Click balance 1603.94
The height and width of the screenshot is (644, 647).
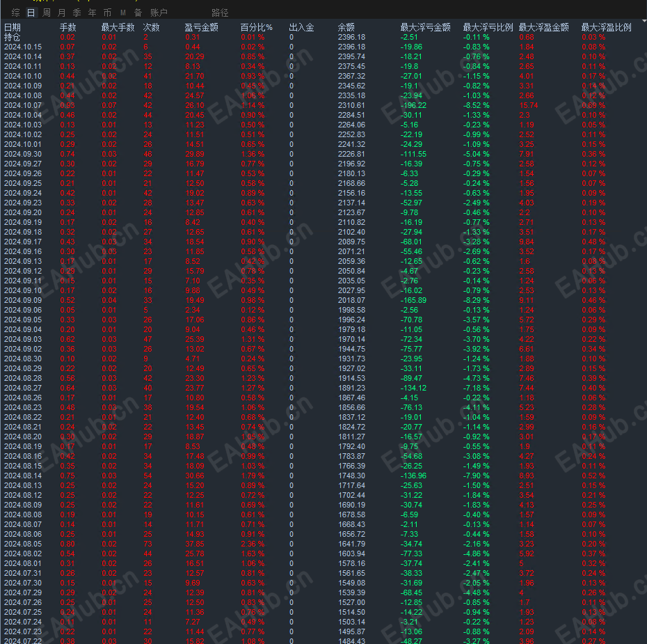click(351, 553)
